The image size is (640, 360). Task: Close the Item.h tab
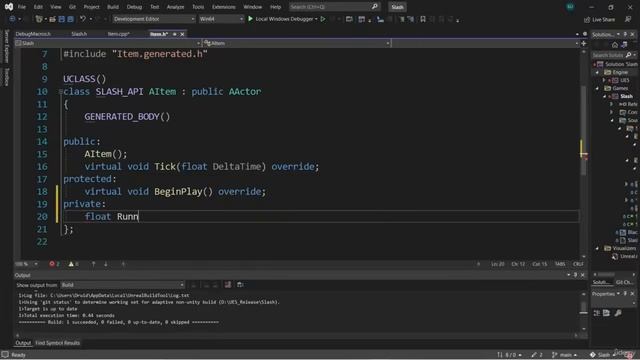pos(182,34)
